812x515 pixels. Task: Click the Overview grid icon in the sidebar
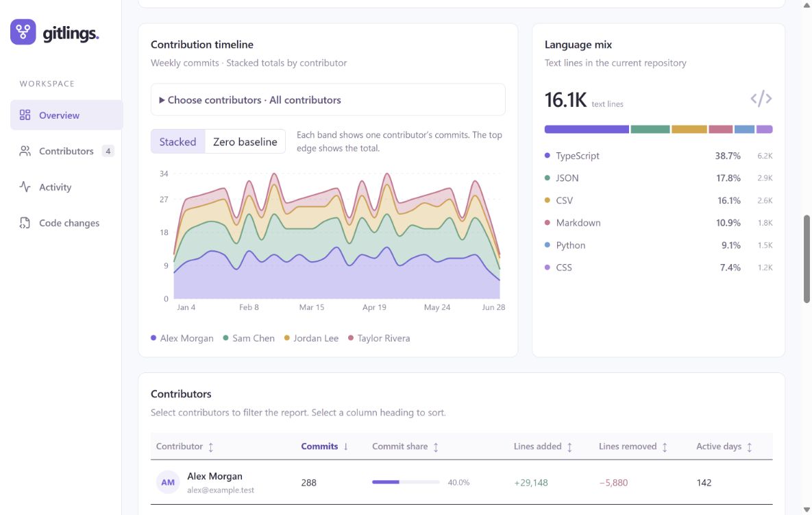coord(25,115)
